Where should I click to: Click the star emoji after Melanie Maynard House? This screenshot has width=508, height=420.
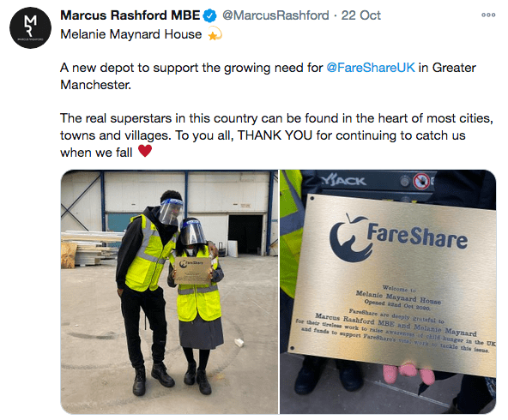215,34
